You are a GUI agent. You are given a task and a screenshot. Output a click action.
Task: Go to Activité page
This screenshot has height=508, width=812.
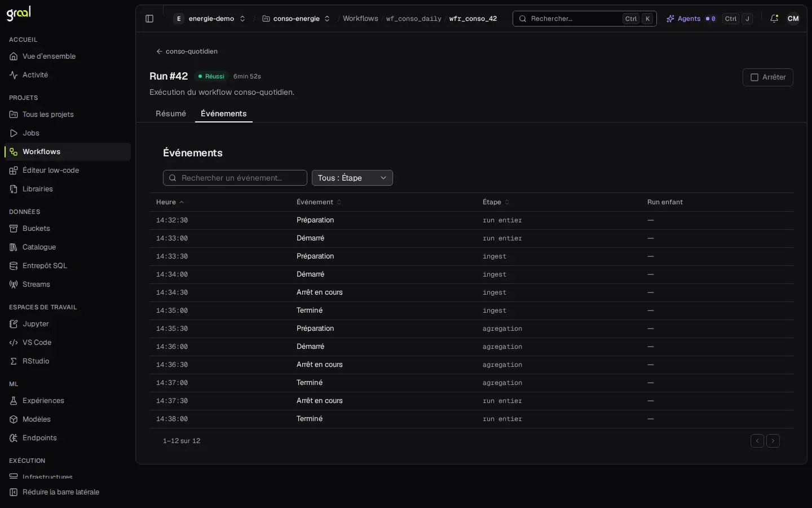(67, 75)
